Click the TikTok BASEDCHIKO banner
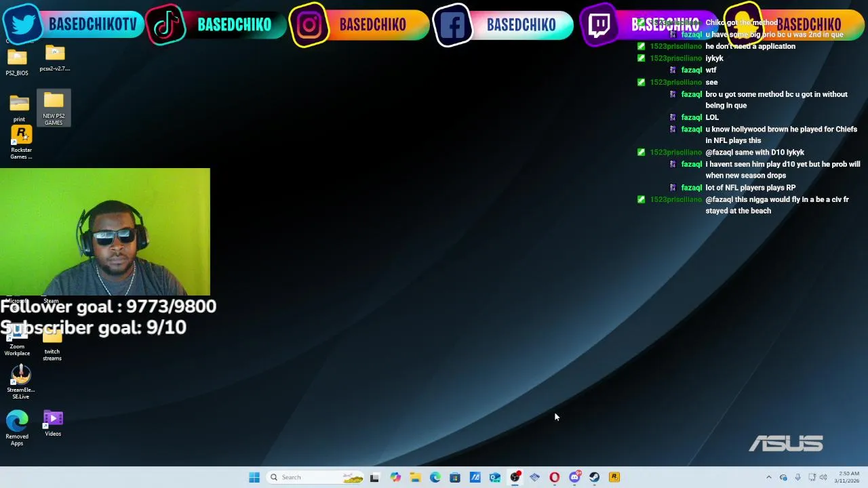 (217, 25)
